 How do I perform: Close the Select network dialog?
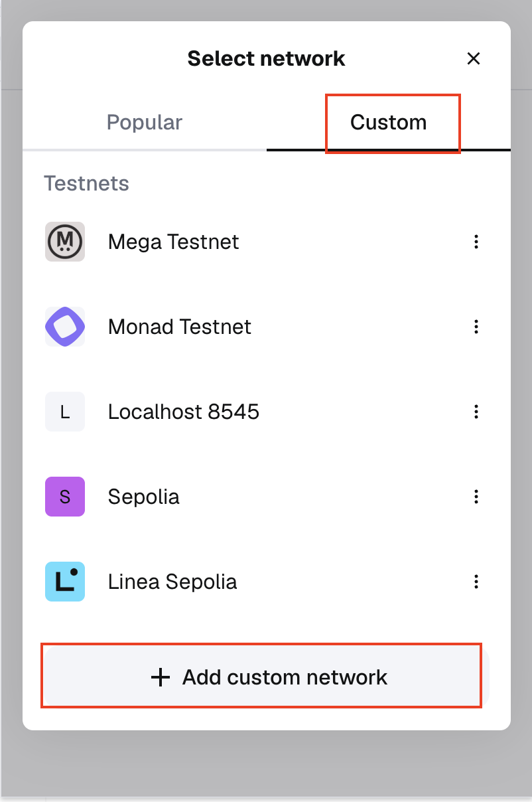(474, 58)
